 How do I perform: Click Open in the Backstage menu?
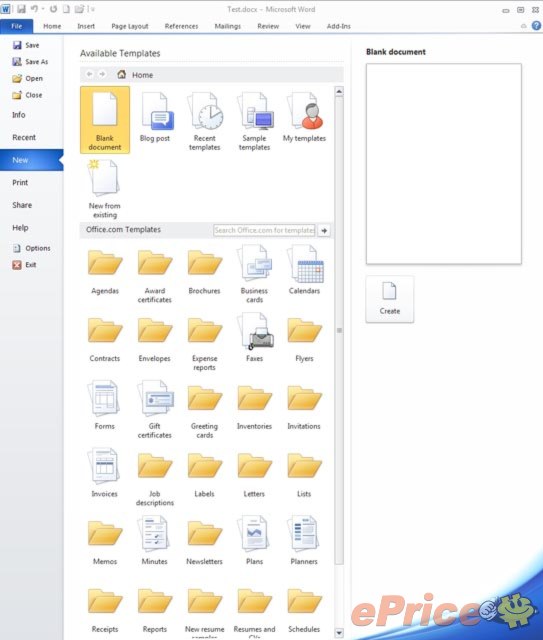click(x=28, y=78)
